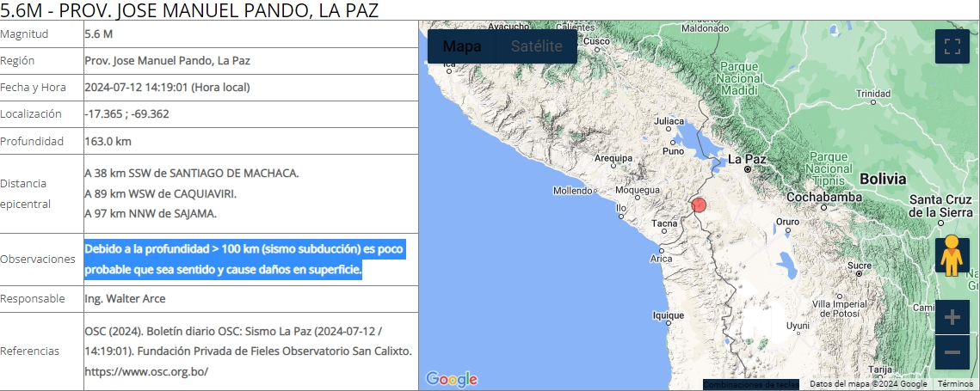Toggle fullscreen map view
The image size is (980, 391).
952,46
